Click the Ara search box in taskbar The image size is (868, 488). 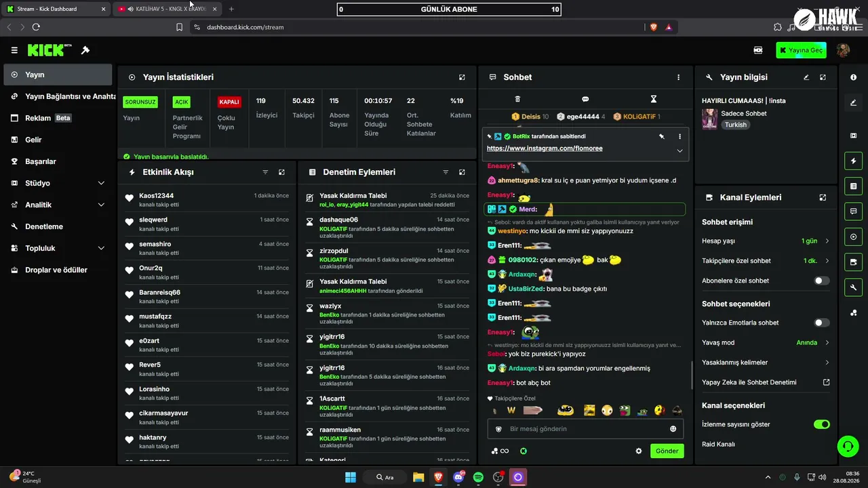[x=385, y=477]
